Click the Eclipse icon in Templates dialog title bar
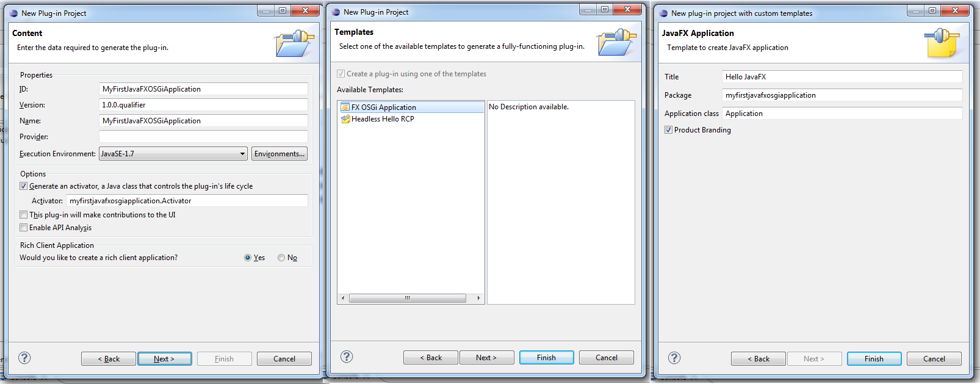This screenshot has height=384, width=980. (336, 12)
